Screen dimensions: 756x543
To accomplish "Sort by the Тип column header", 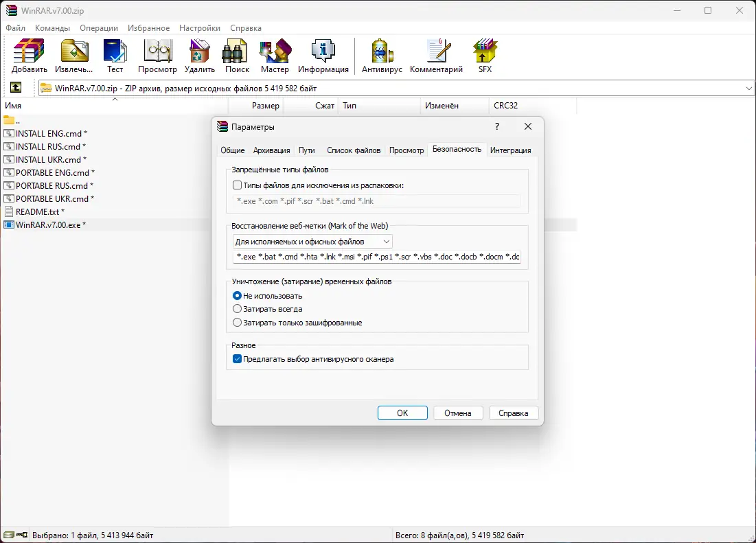I will coord(379,106).
